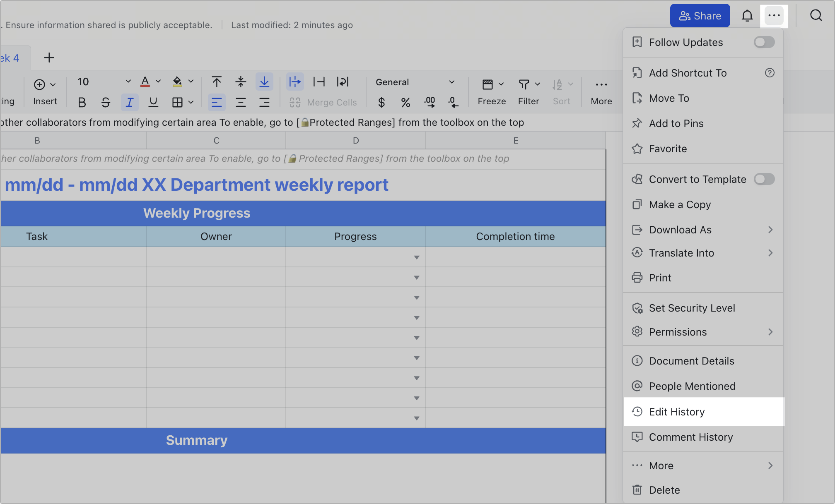Toggle bold formatting in the toolbar
This screenshot has width=835, height=504.
tap(82, 102)
